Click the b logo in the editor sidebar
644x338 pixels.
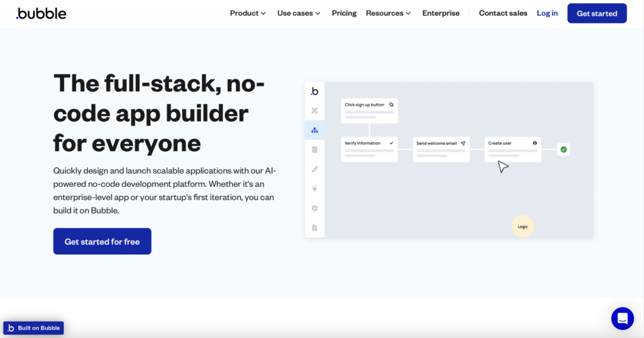pos(314,91)
